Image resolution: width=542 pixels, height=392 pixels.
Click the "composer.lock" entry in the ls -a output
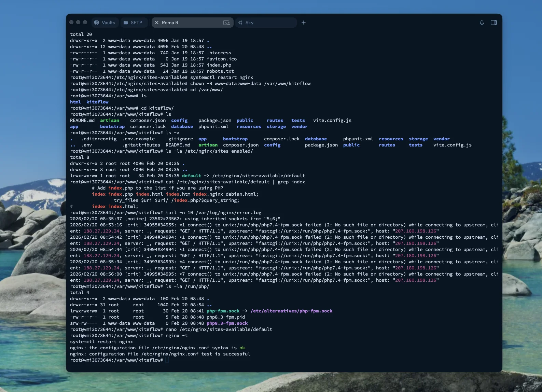282,139
